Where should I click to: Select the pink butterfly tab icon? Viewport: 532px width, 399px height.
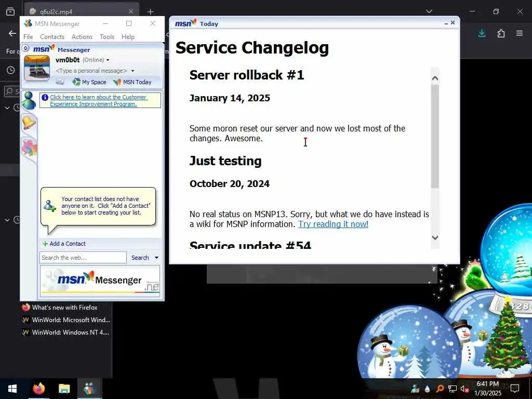[x=30, y=148]
